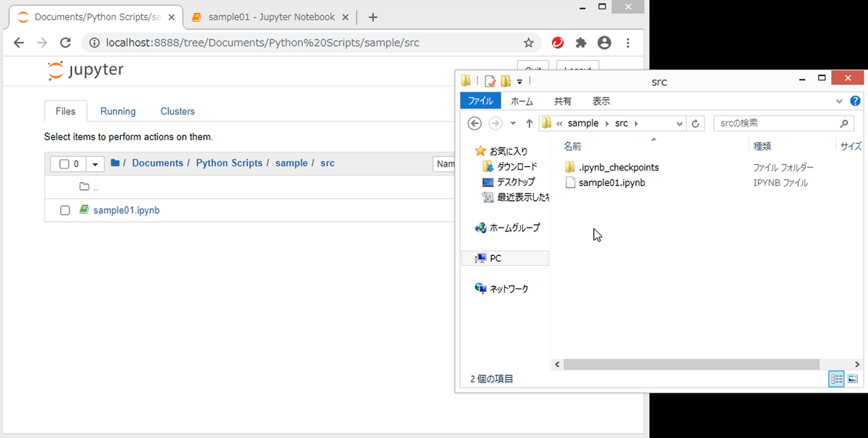Open Chrome three-dot menu
868x438 pixels.
pyautogui.click(x=628, y=43)
